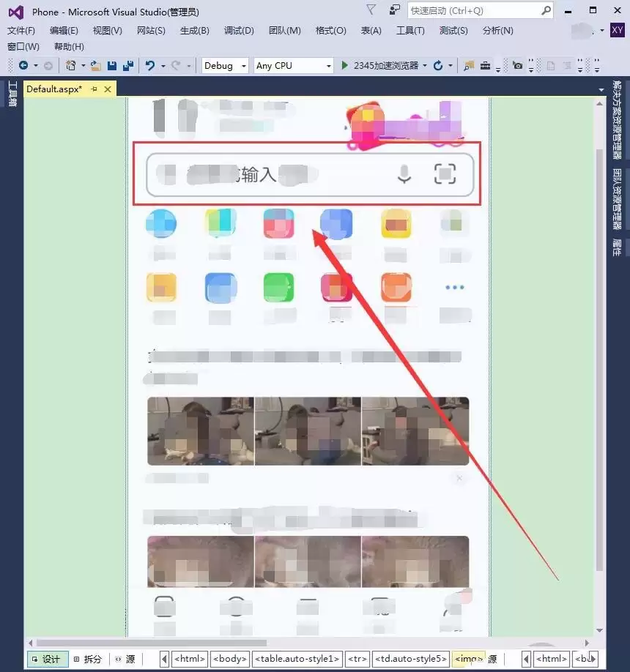Viewport: 630px width, 672px height.
Task: Switch to 拆分 split view mode
Action: coord(89,659)
